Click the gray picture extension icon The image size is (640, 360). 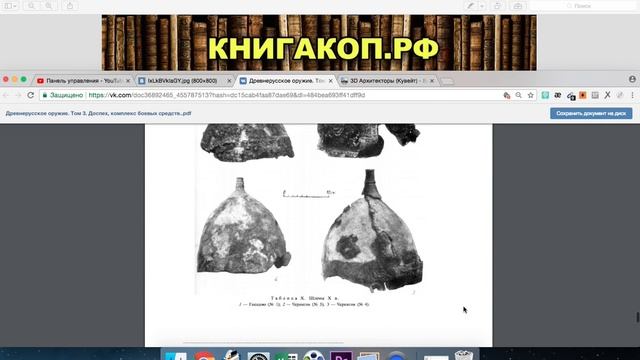click(595, 95)
